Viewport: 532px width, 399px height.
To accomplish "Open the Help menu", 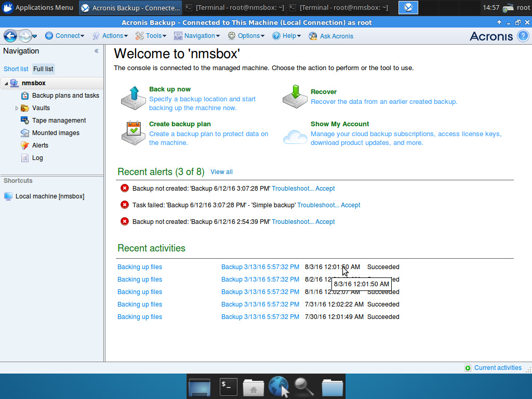I will pyautogui.click(x=286, y=36).
